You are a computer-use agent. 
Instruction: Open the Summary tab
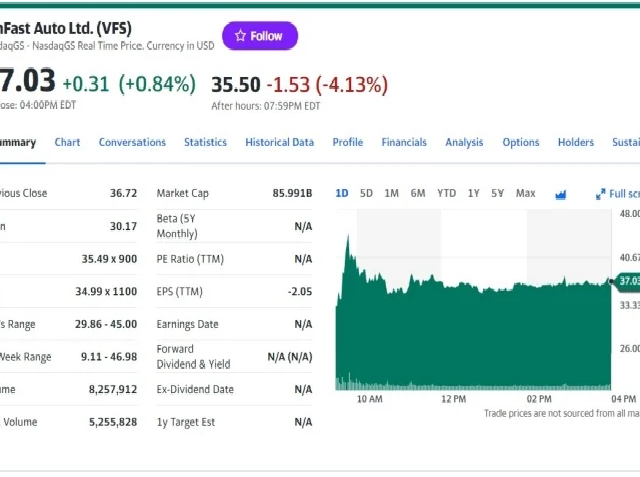tap(18, 142)
